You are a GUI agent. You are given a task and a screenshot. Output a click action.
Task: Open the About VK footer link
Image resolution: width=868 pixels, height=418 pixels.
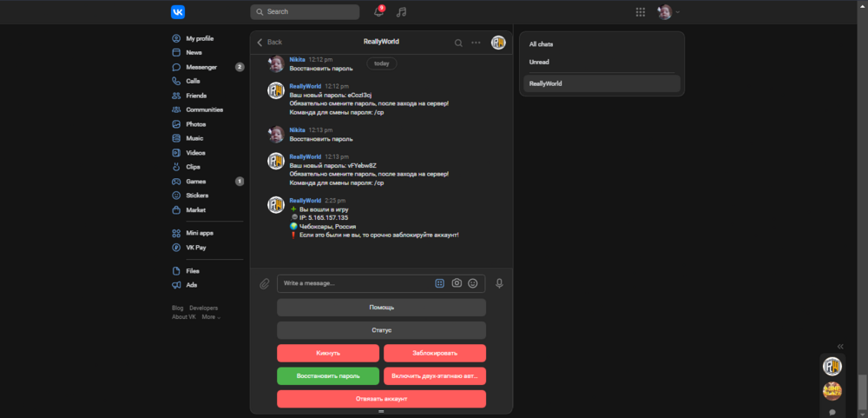[x=184, y=317]
